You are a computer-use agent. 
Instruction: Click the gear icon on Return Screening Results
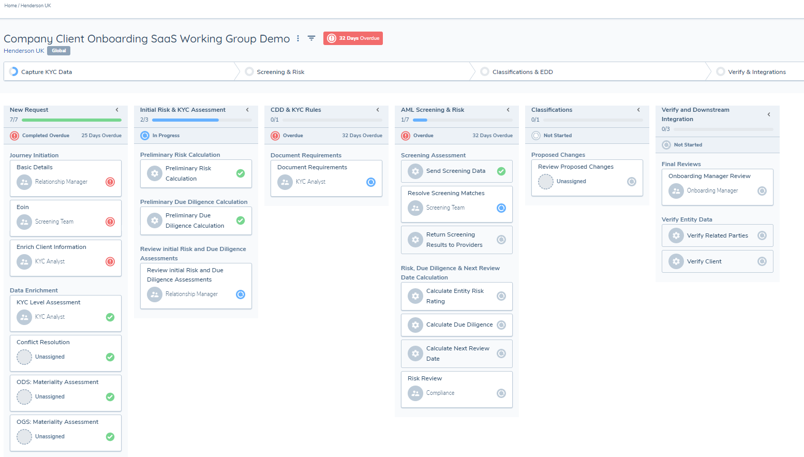pyautogui.click(x=415, y=240)
